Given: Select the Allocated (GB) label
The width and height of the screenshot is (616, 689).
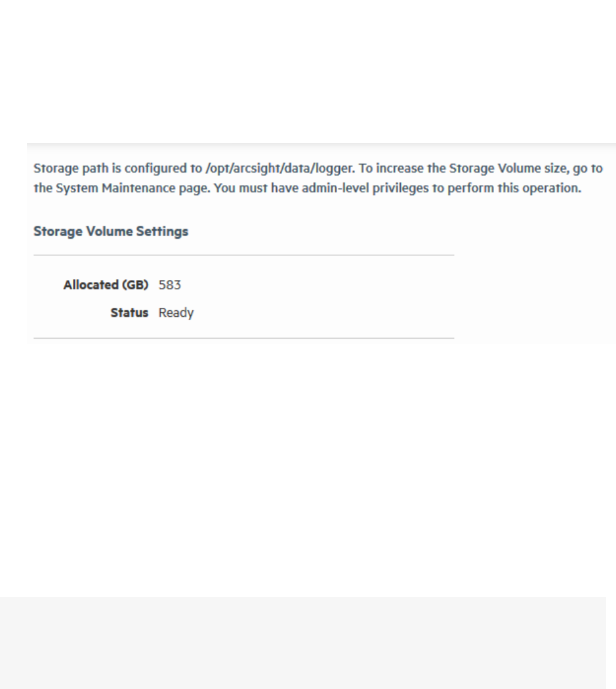Looking at the screenshot, I should (x=106, y=285).
